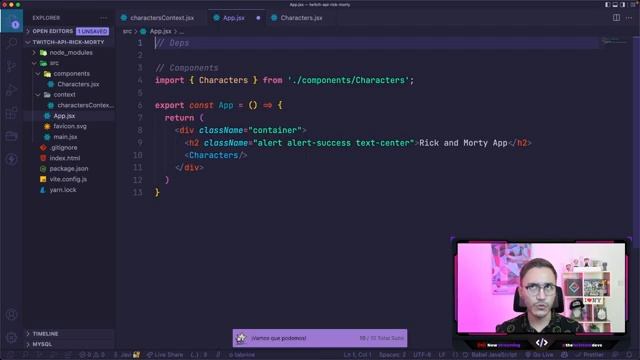Click the package.json npm icon

[43, 169]
